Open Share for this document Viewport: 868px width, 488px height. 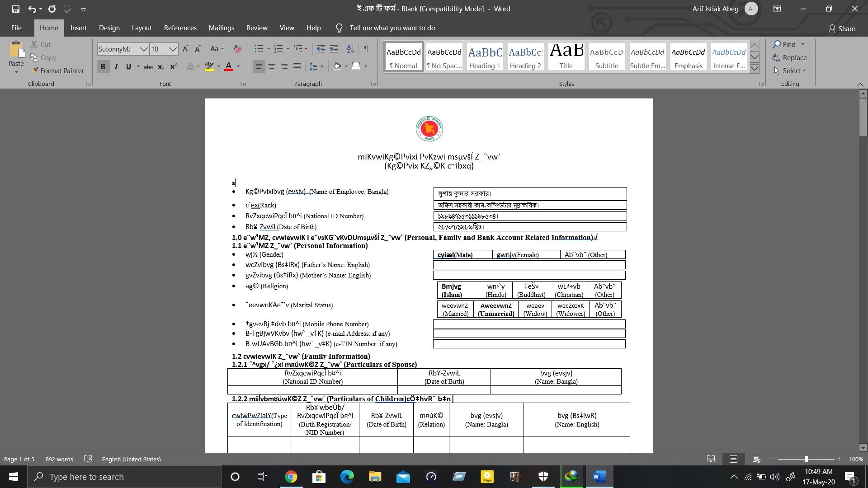click(842, 28)
